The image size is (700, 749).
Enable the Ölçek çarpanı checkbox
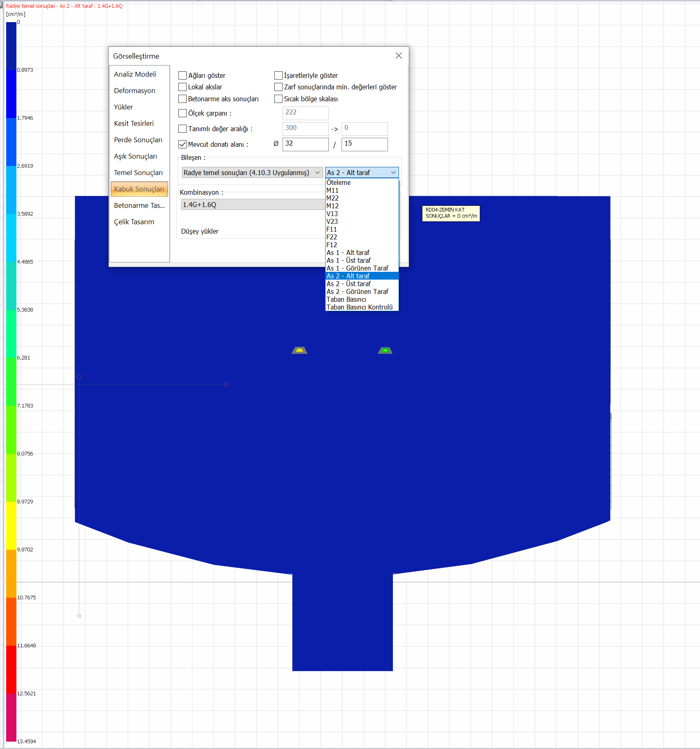182,113
